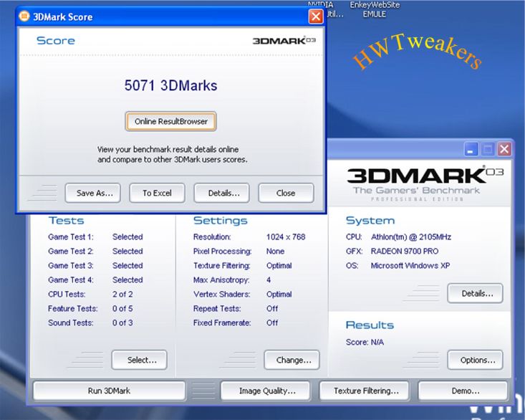This screenshot has height=420, width=525.
Task: Click the OS value Microsoft Windows XP
Action: click(x=410, y=266)
